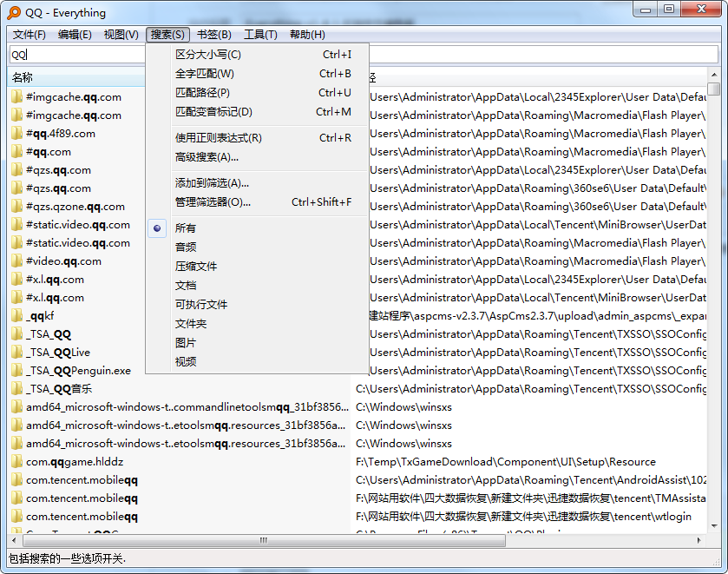Click folder icon beside _TSA_QQPenguin.exe
728x574 pixels.
pos(16,371)
